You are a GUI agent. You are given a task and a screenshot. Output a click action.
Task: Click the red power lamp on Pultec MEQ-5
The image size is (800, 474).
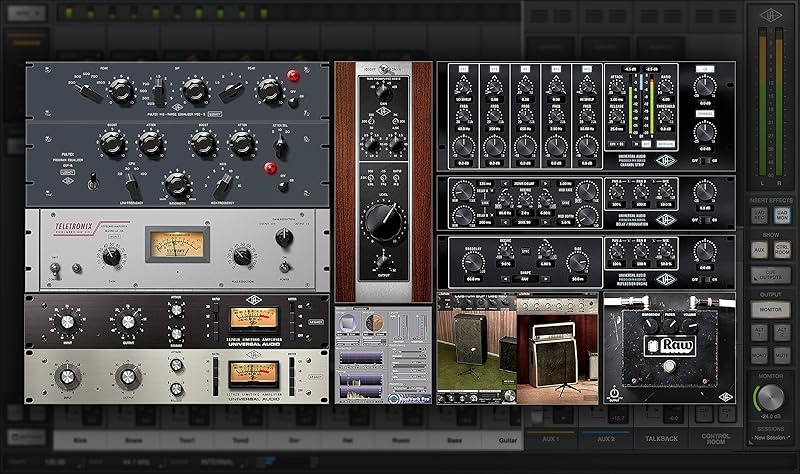pyautogui.click(x=293, y=76)
